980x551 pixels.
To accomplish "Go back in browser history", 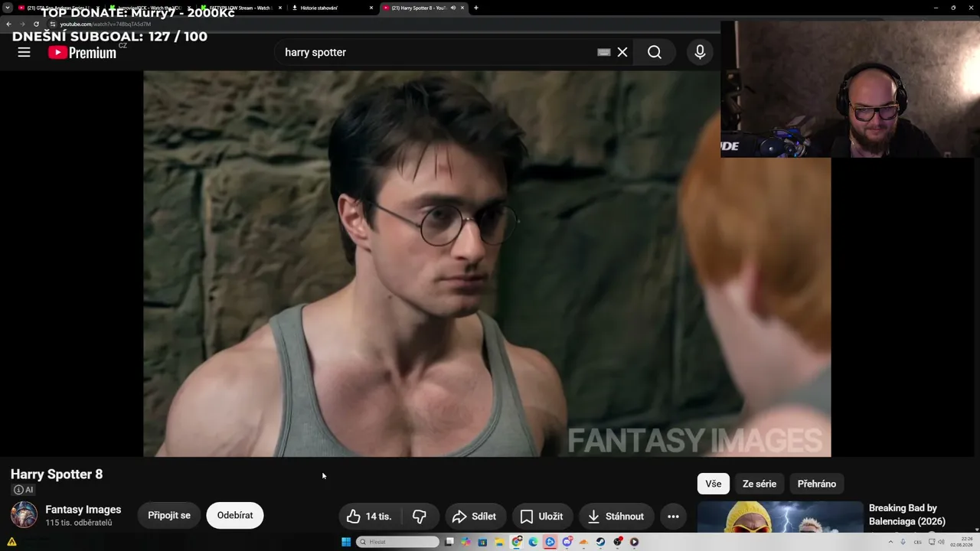I will [8, 24].
